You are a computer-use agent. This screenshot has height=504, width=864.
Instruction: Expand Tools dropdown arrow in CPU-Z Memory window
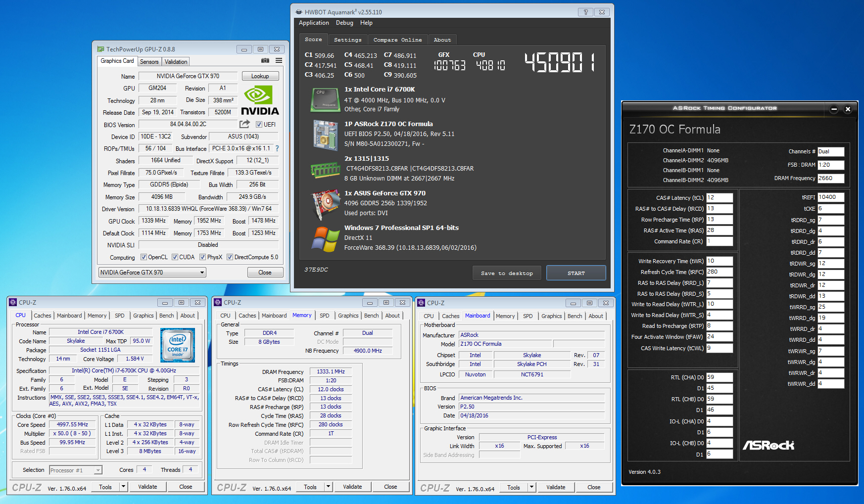pyautogui.click(x=328, y=487)
